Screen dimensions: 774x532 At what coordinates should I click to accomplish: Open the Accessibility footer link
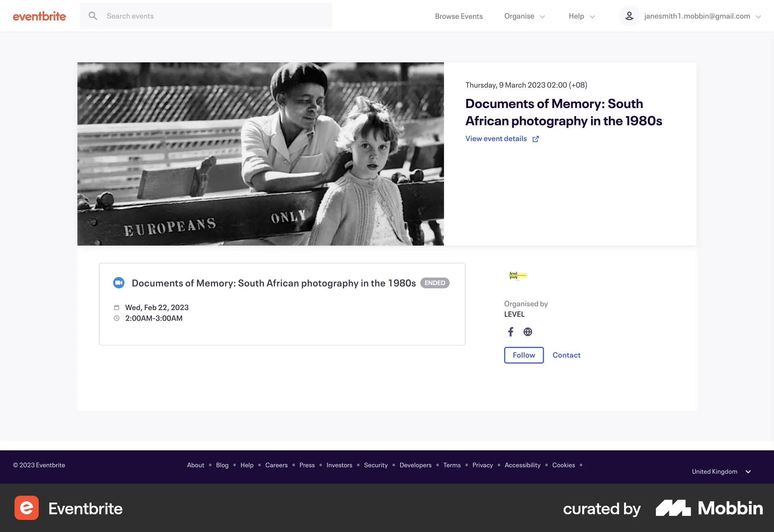click(522, 465)
